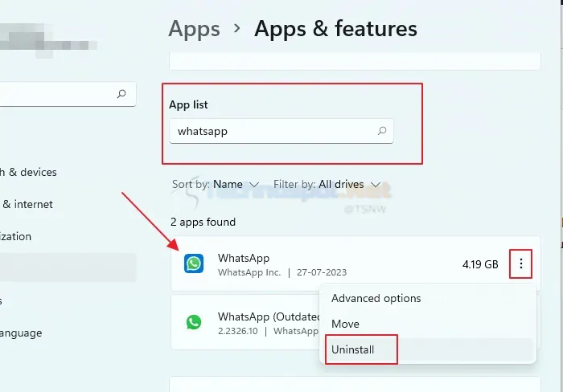This screenshot has height=392, width=563.
Task: Click the WhatsApp app name text
Action: click(244, 258)
